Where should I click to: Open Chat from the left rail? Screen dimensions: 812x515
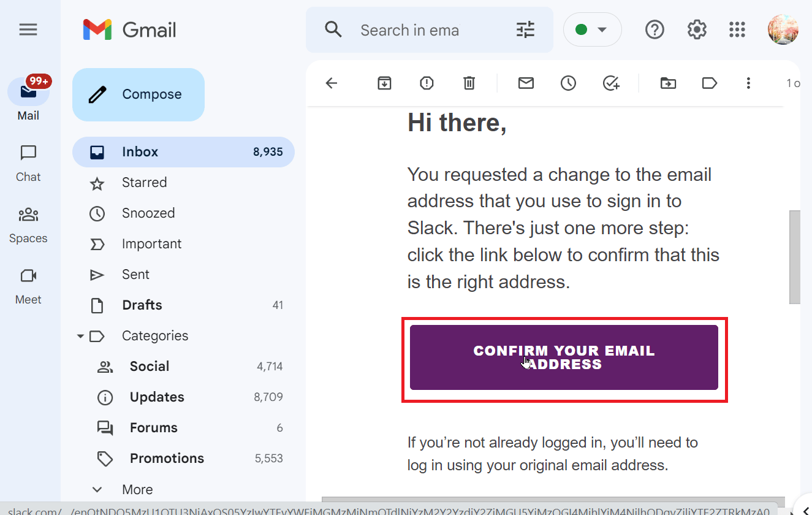coord(28,161)
